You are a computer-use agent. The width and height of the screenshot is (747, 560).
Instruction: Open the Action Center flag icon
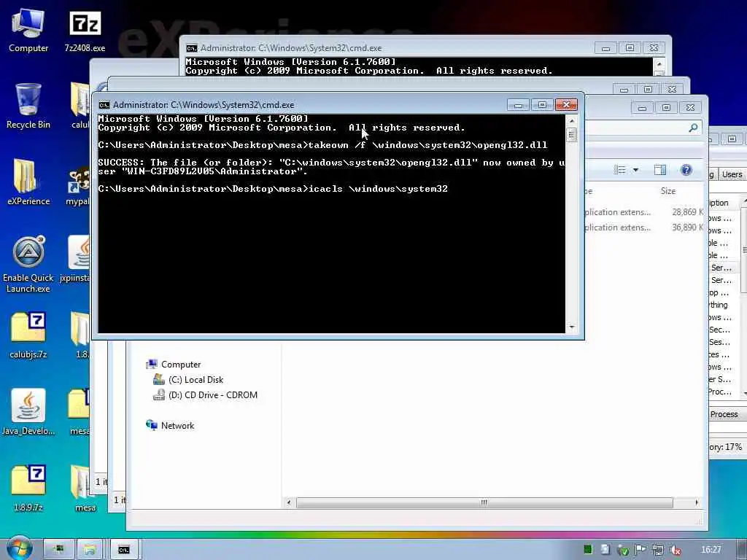point(640,550)
